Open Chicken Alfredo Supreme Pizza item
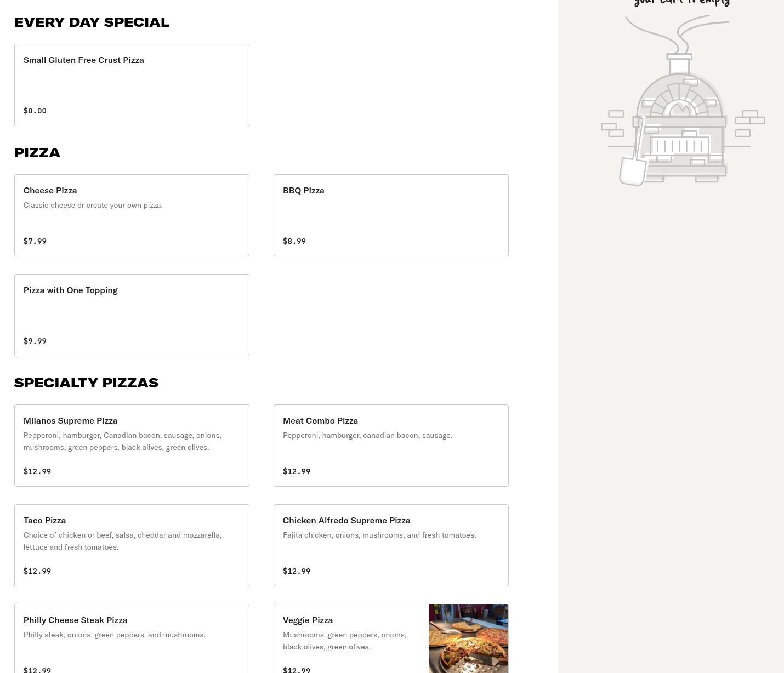The height and width of the screenshot is (673, 784). 391,545
